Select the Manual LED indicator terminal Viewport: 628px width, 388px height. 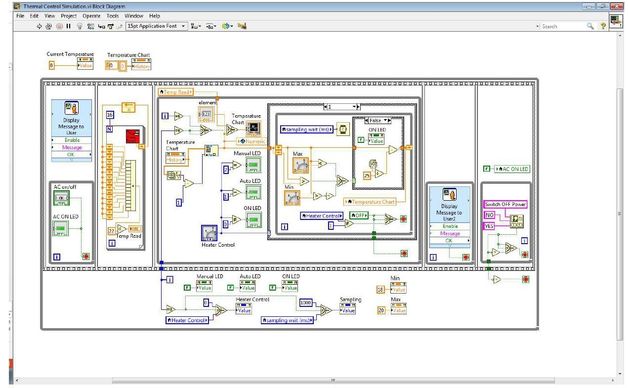[x=254, y=165]
